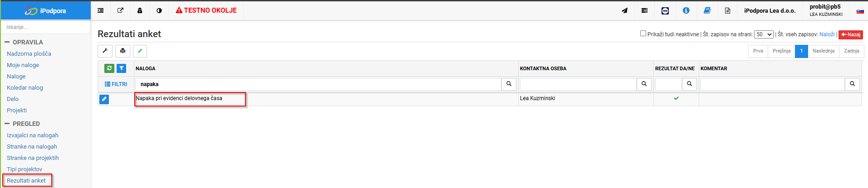Viewport: 868px width, 188px height.
Task: Click the paper plane icon in top bar
Action: click(x=625, y=10)
